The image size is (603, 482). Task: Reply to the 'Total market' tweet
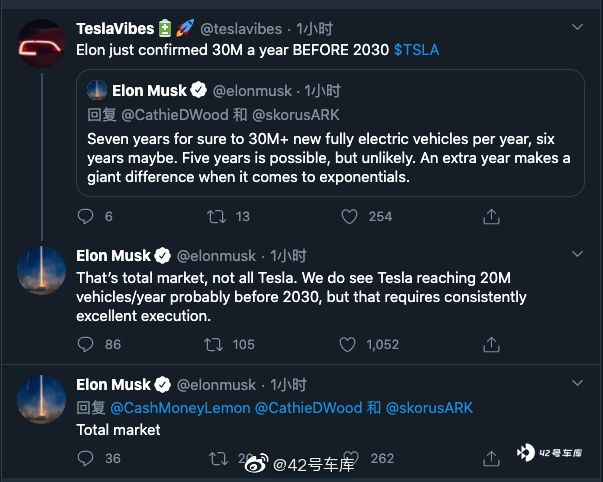point(85,458)
